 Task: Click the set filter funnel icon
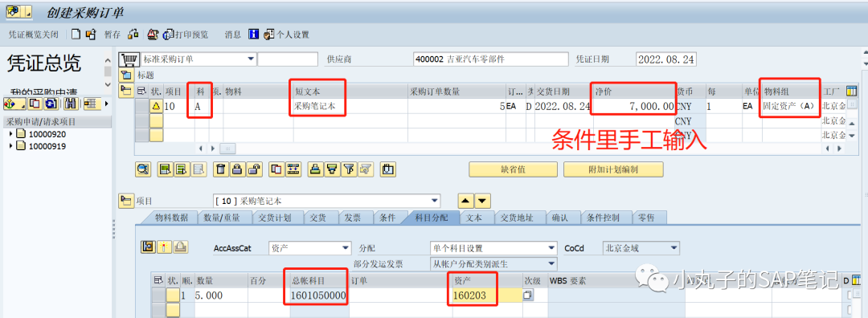(x=349, y=169)
